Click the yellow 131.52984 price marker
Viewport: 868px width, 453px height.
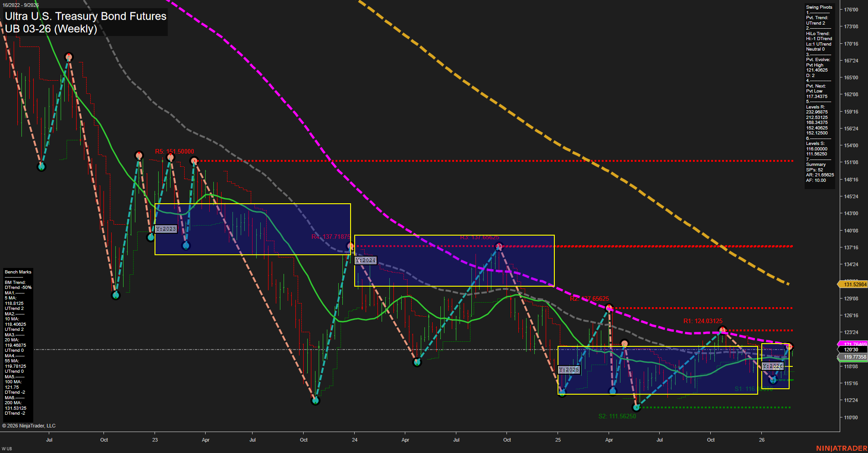tap(854, 284)
